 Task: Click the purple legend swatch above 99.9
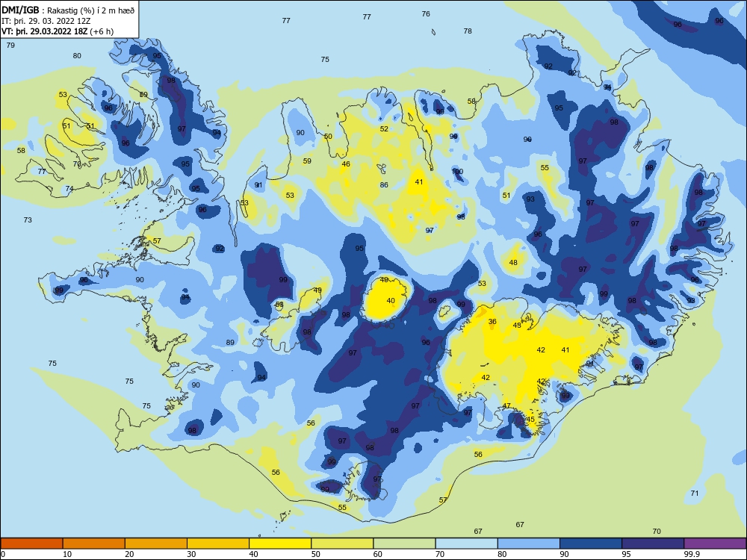(715, 544)
